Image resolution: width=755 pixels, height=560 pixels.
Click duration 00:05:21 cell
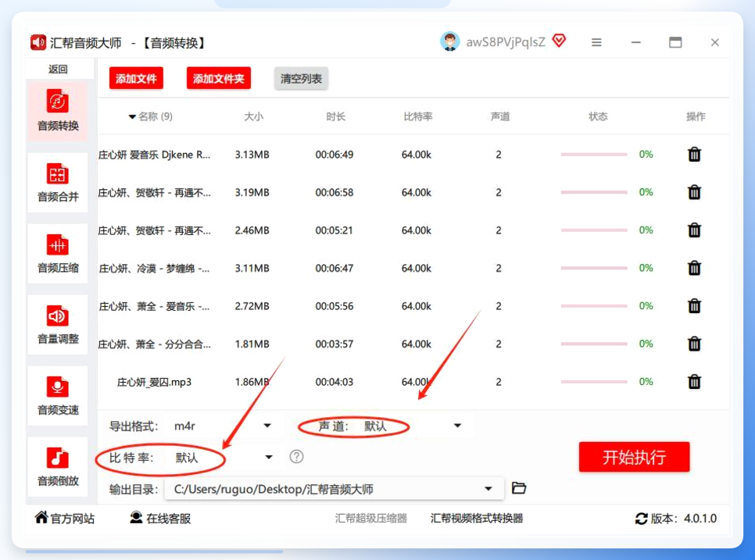click(335, 230)
